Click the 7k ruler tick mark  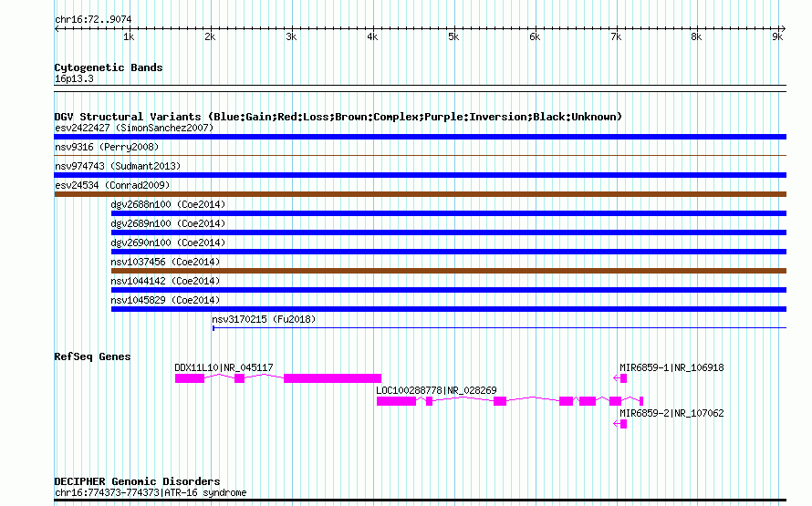coord(616,28)
